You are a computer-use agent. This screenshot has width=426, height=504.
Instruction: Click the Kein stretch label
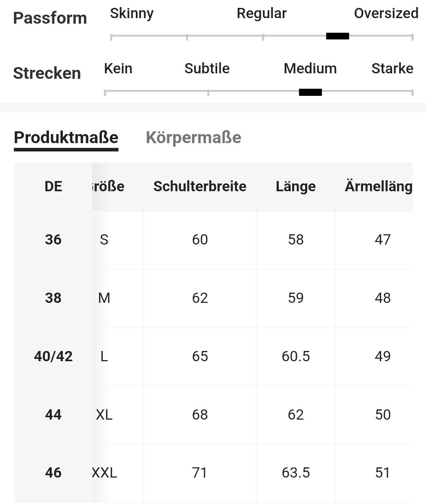[x=118, y=69]
